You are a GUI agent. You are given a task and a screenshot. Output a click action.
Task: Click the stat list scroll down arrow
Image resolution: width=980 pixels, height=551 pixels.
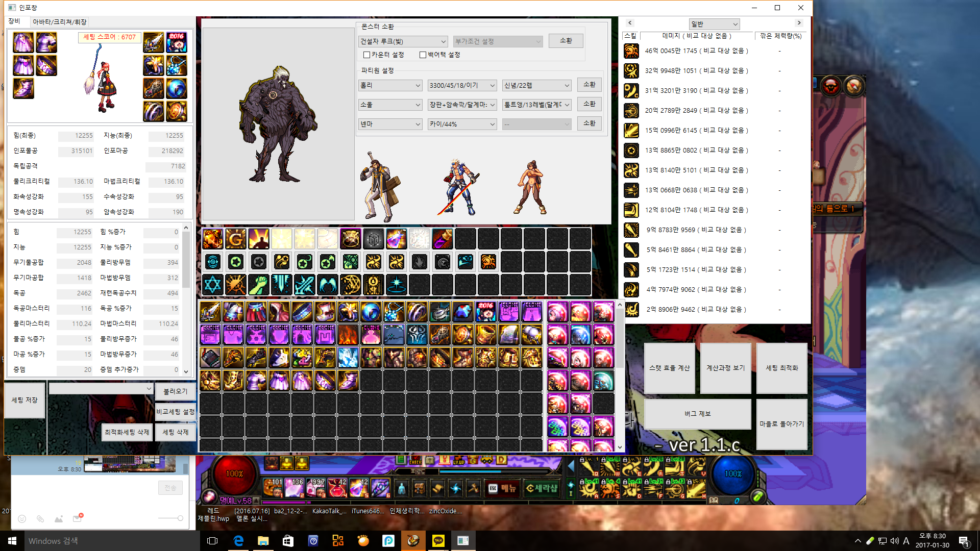pyautogui.click(x=186, y=371)
